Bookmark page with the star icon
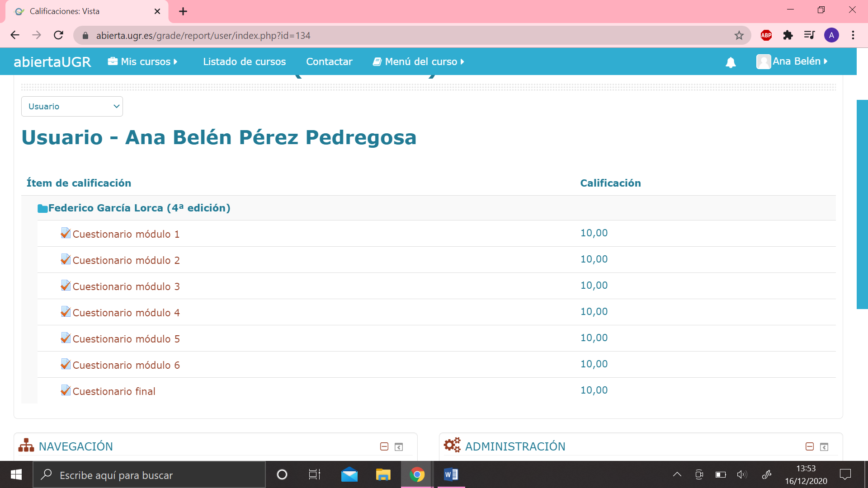The image size is (868, 488). click(739, 35)
